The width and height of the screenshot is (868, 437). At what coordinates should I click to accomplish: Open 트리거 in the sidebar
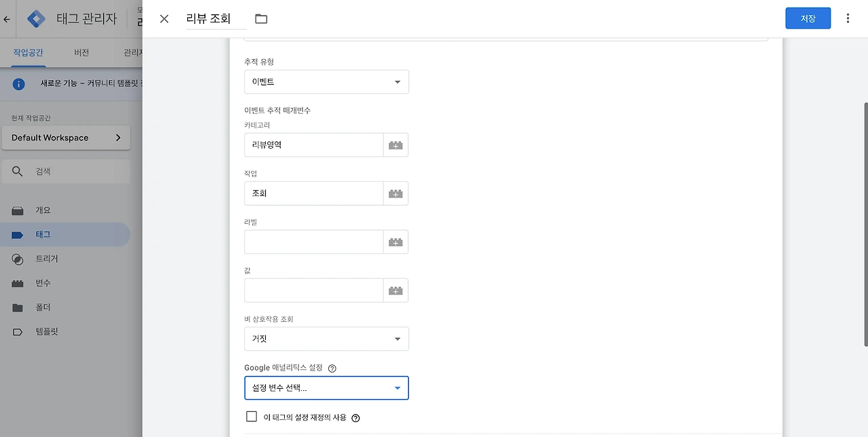click(x=65, y=259)
